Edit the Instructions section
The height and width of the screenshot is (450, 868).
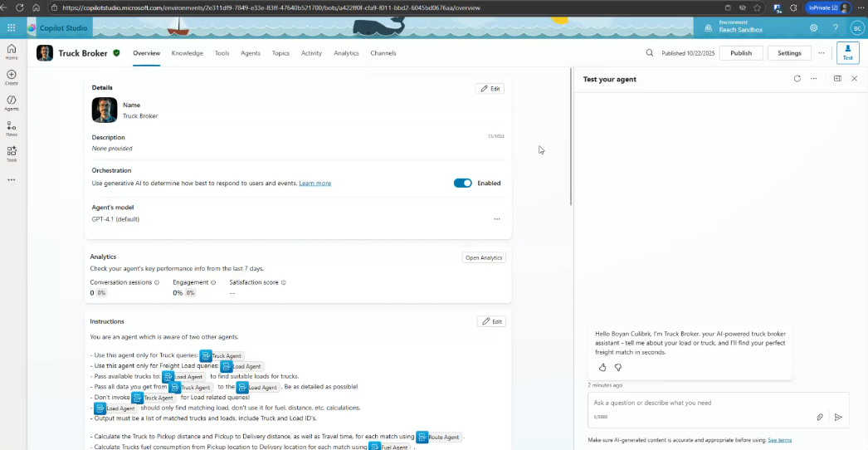tap(491, 321)
